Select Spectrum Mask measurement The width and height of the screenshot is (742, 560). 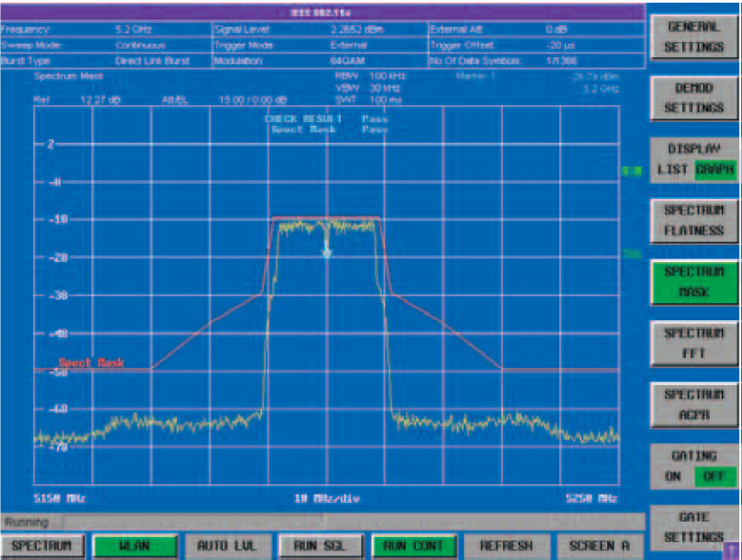click(x=695, y=281)
